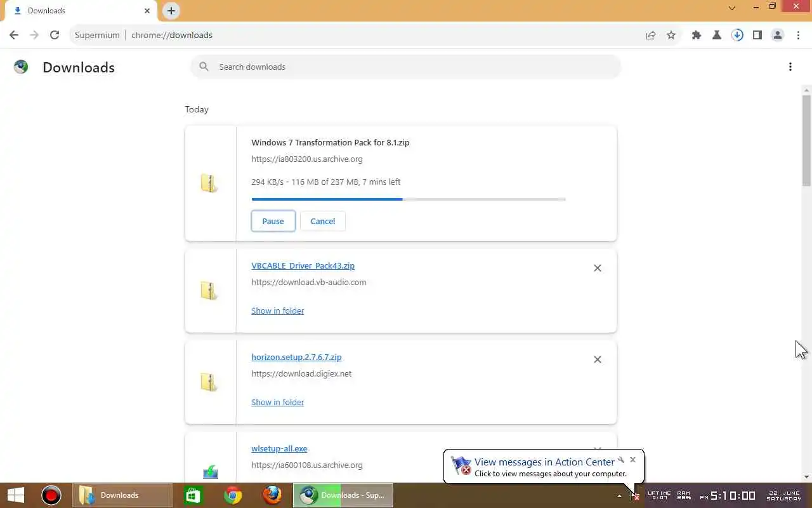Launch Google Chrome from the taskbar

pyautogui.click(x=233, y=495)
